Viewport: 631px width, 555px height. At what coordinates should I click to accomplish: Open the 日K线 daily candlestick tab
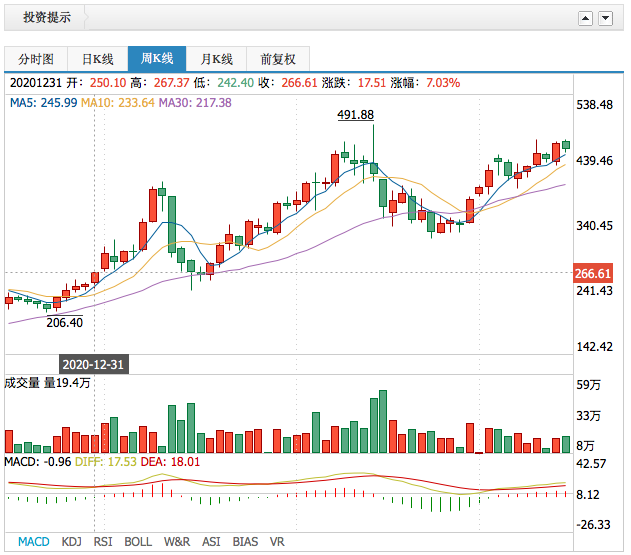tap(97, 59)
